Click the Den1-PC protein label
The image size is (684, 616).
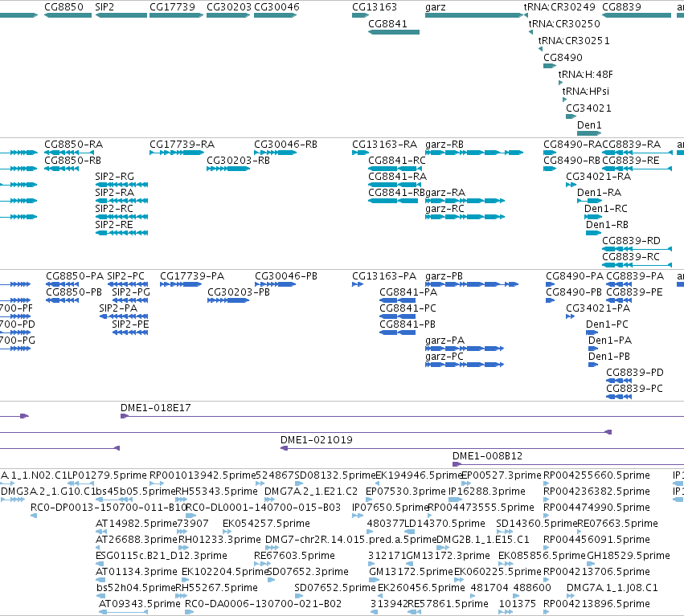(x=607, y=324)
